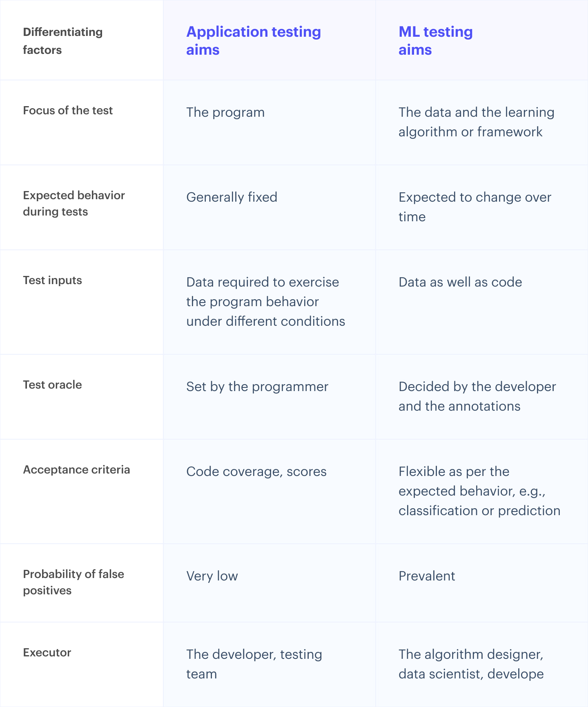The width and height of the screenshot is (588, 707).
Task: Click the 'Code coverage, scores' cell
Action: pos(256,471)
